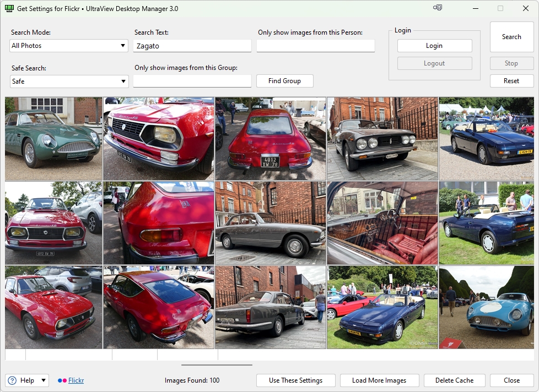Select the red leather interior thumbnail
The image size is (539, 392).
coord(382,223)
